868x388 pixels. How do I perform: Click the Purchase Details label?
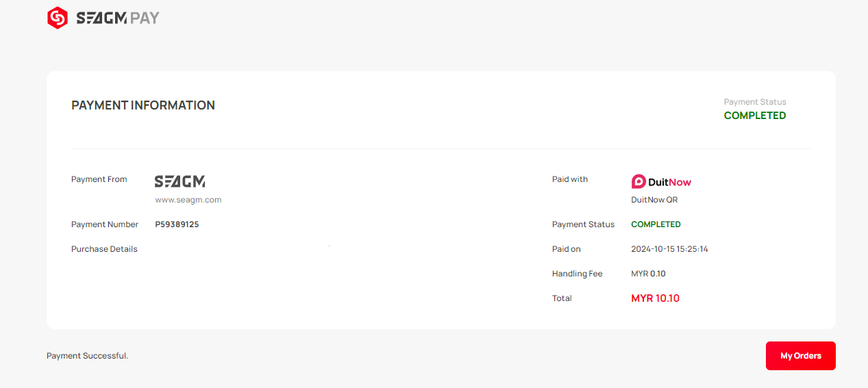104,249
